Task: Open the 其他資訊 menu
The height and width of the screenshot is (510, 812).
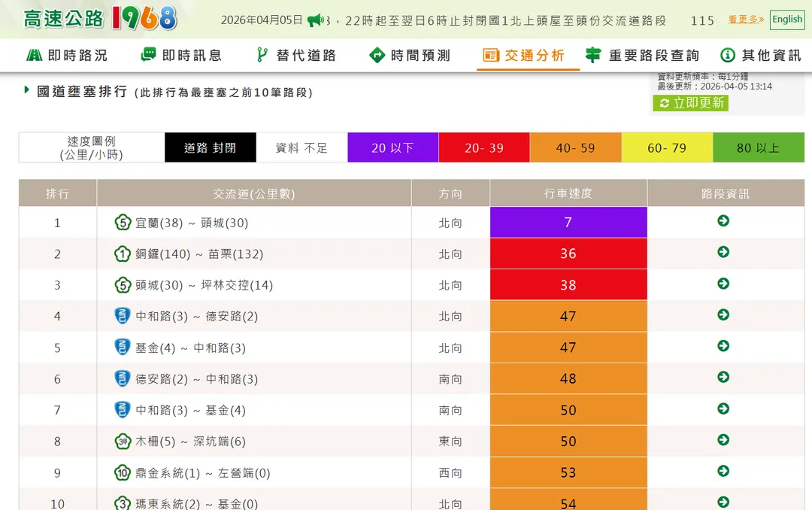Action: (x=761, y=55)
